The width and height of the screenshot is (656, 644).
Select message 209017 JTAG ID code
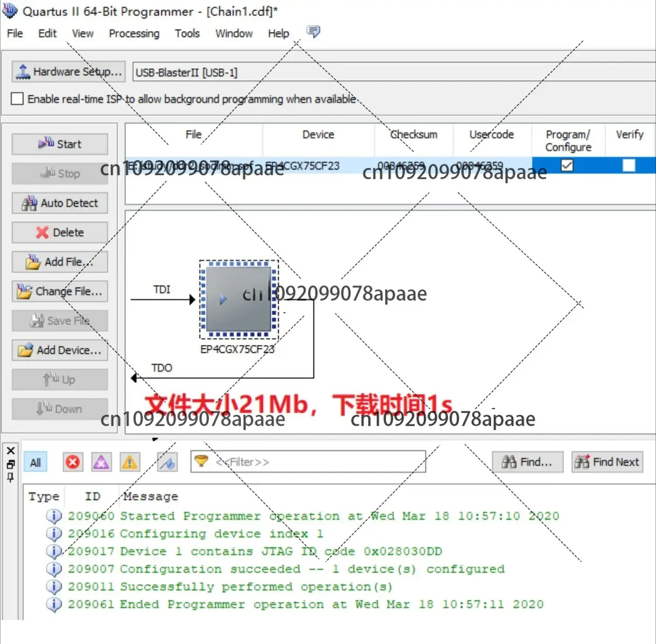click(255, 551)
